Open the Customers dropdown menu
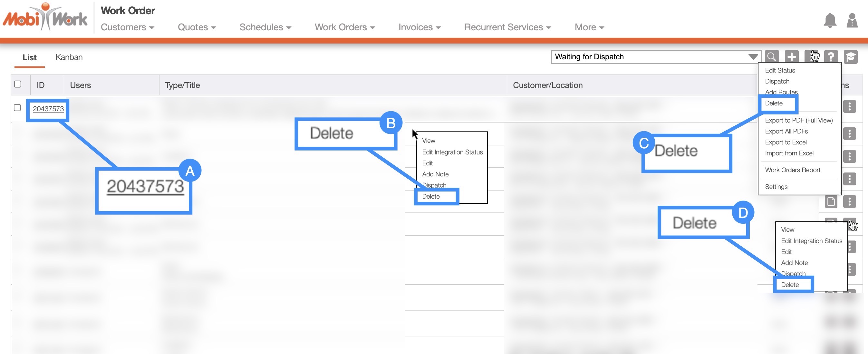868x354 pixels. click(127, 27)
